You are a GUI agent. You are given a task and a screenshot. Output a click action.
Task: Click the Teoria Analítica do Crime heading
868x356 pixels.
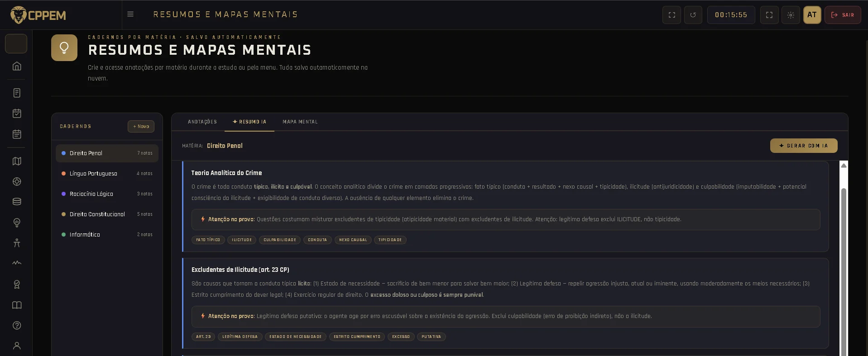pos(226,173)
